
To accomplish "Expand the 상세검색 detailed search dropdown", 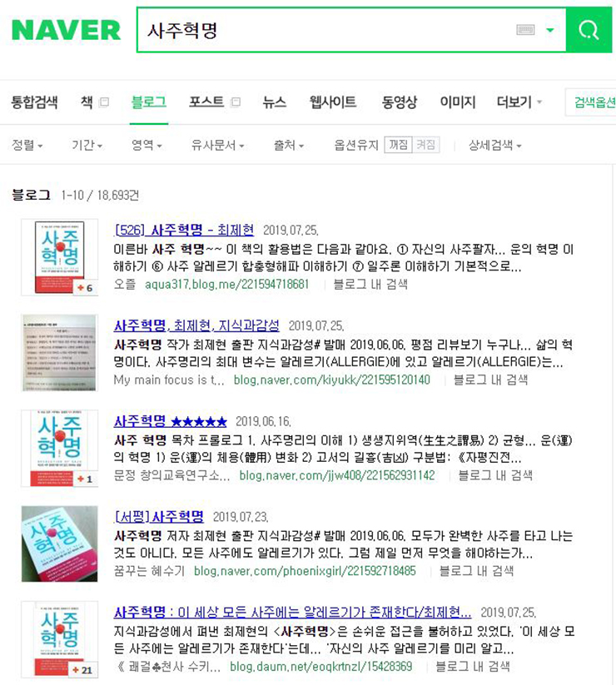I will (x=495, y=145).
